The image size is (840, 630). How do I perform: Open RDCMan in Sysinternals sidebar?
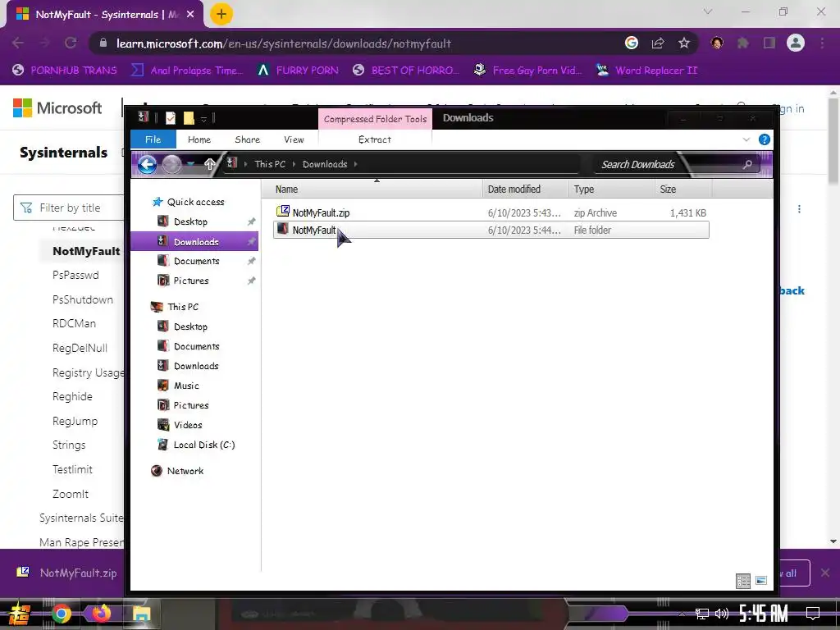click(74, 323)
